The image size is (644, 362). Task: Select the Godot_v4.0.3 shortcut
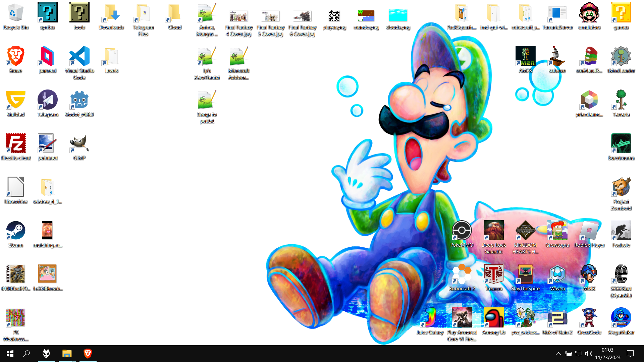(x=79, y=103)
